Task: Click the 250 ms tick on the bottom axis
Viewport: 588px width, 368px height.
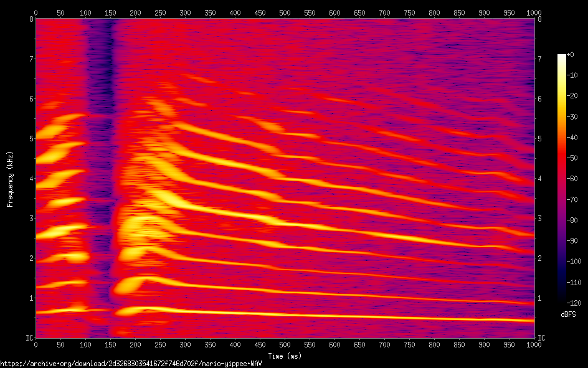Action: click(160, 344)
